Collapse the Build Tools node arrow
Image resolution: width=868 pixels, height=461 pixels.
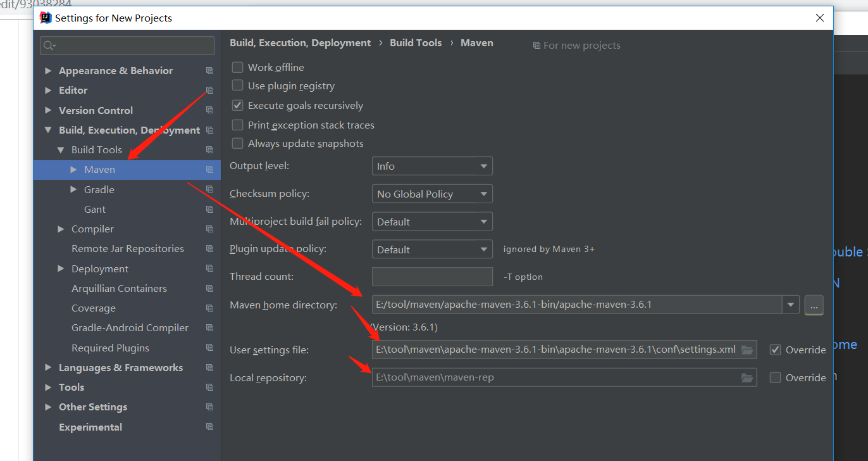click(x=61, y=150)
